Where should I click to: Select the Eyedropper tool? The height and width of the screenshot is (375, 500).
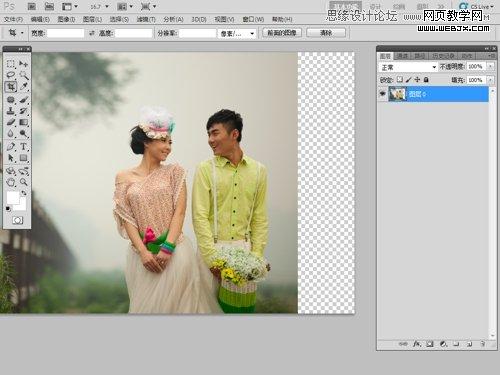tap(24, 87)
